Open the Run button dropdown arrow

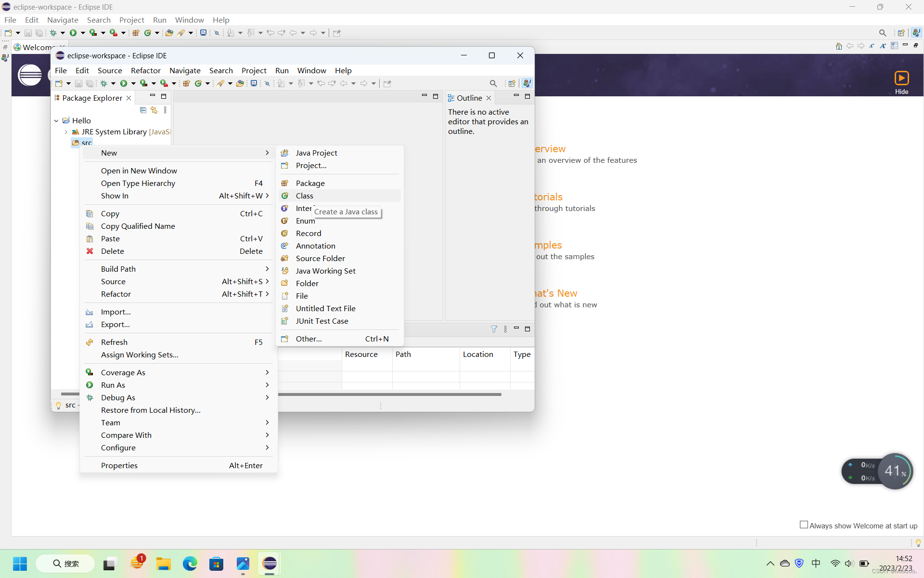tap(133, 83)
